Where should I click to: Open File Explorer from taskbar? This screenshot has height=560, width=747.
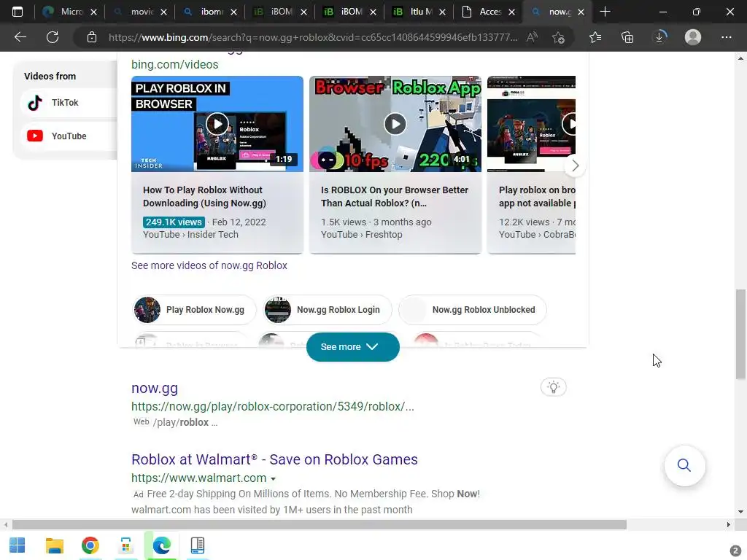coord(54,545)
